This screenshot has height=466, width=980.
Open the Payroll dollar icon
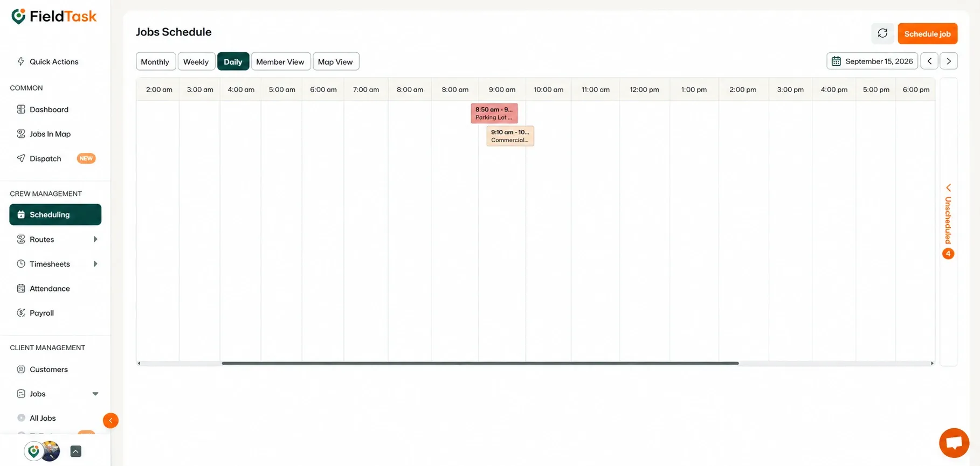click(21, 313)
